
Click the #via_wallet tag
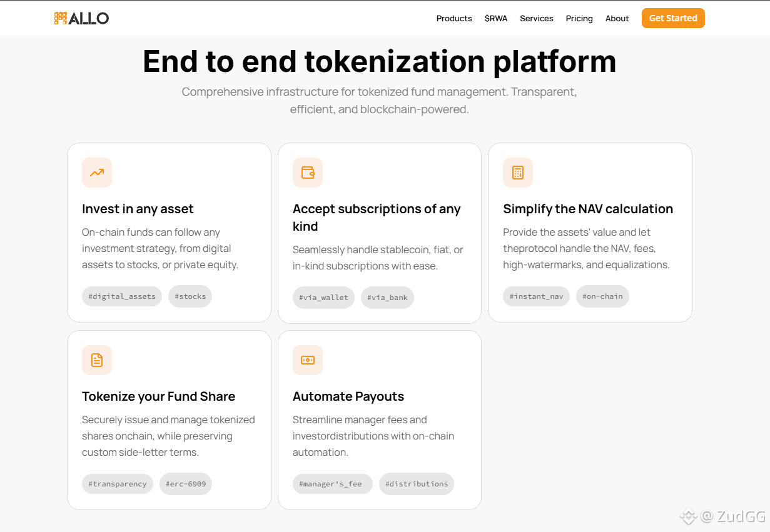click(323, 298)
